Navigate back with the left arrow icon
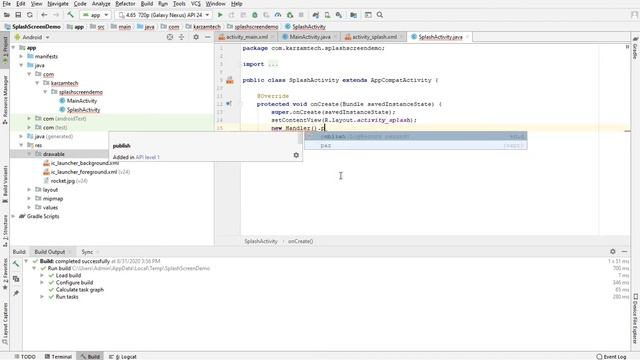 [44, 15]
